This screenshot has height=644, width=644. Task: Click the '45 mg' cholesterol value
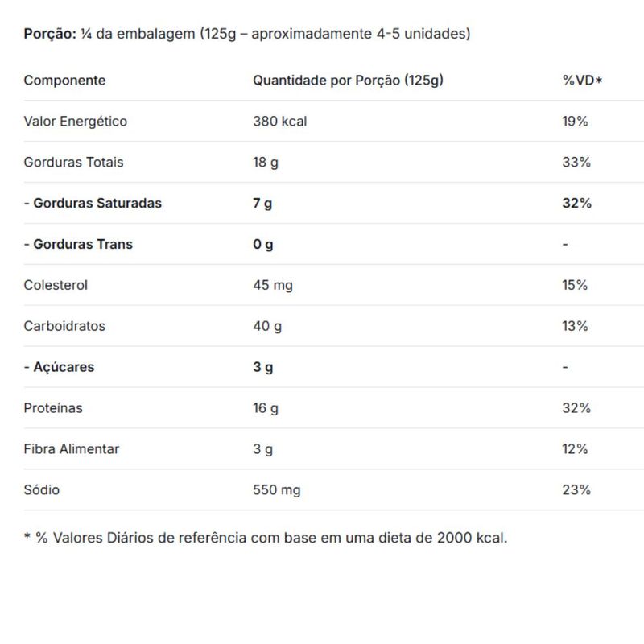click(273, 286)
